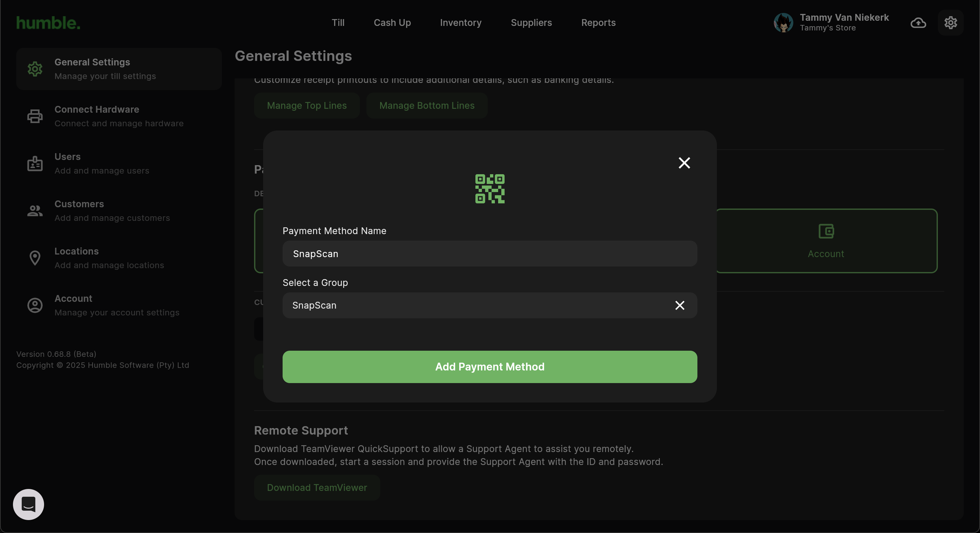Click Tammy Van Niekerk profile name

tap(844, 17)
